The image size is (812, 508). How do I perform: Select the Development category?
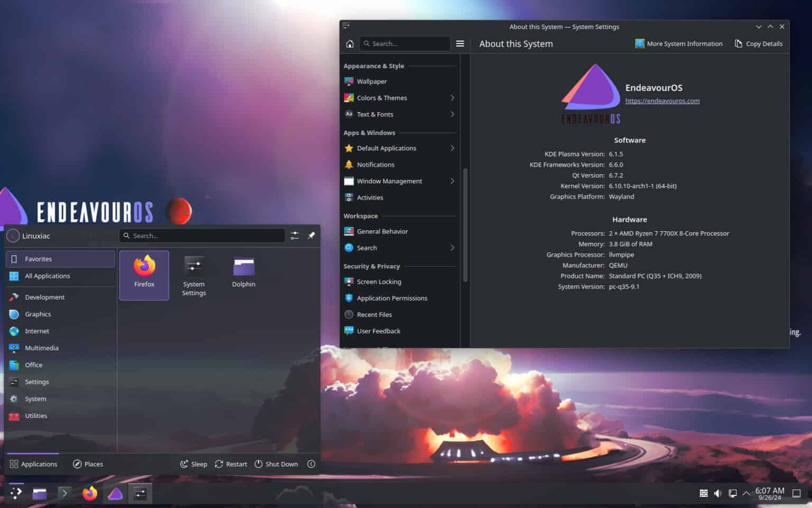coord(44,297)
